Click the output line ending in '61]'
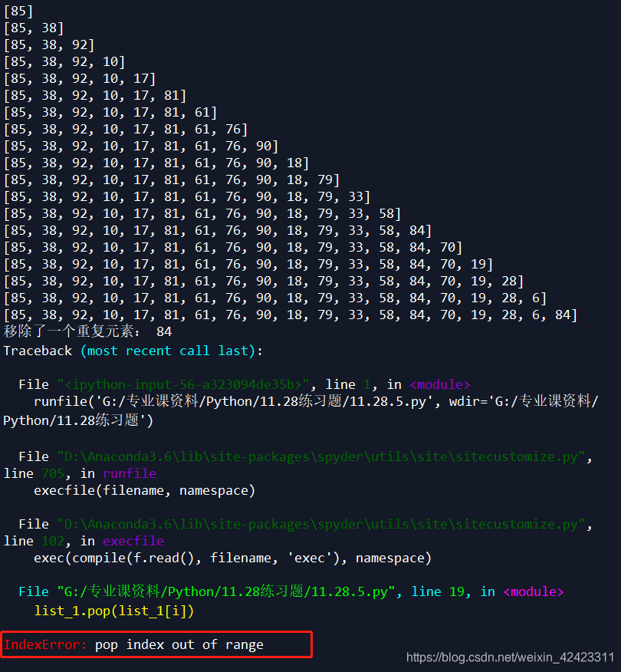Image resolution: width=621 pixels, height=672 pixels. point(110,112)
